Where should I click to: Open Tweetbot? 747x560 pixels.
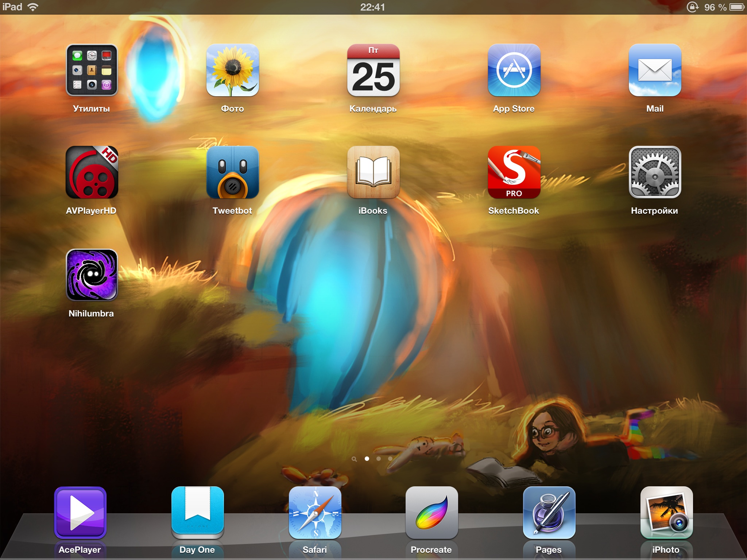click(x=233, y=172)
